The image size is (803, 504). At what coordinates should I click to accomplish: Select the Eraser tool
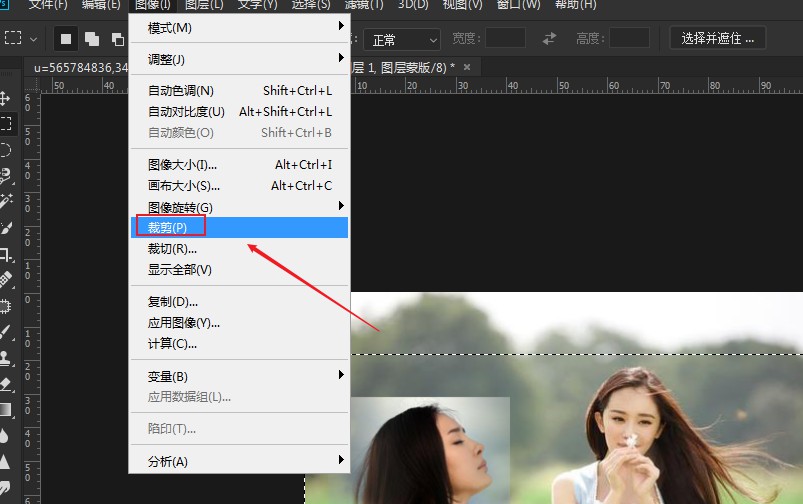pyautogui.click(x=6, y=383)
